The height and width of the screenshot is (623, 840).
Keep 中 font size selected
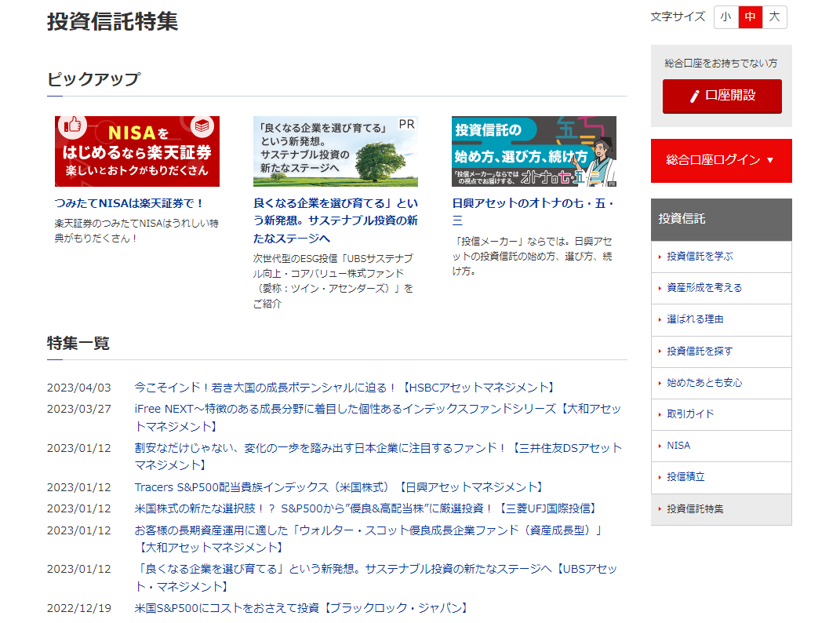pyautogui.click(x=750, y=16)
